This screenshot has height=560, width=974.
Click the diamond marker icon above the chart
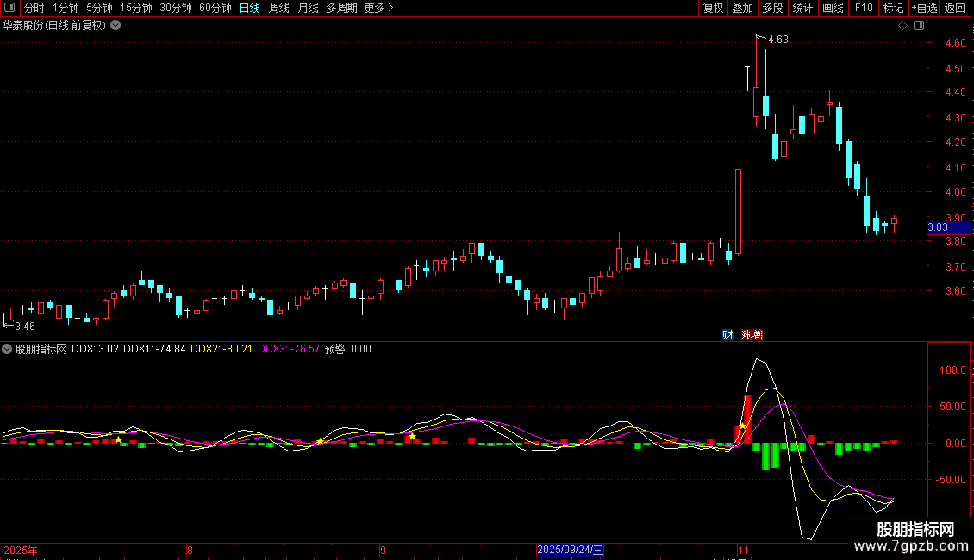[902, 26]
